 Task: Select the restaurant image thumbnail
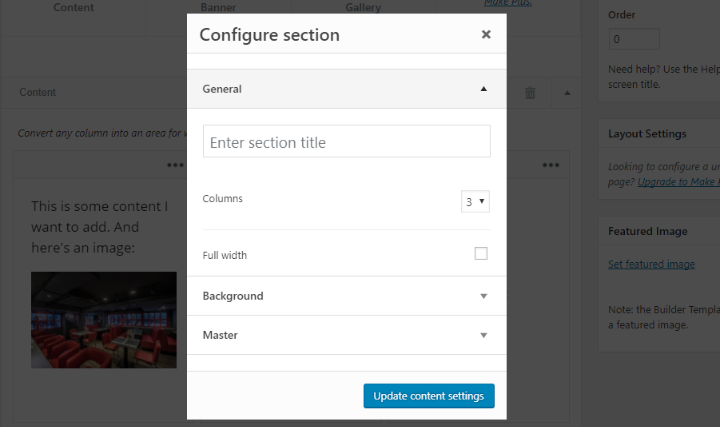pyautogui.click(x=104, y=320)
